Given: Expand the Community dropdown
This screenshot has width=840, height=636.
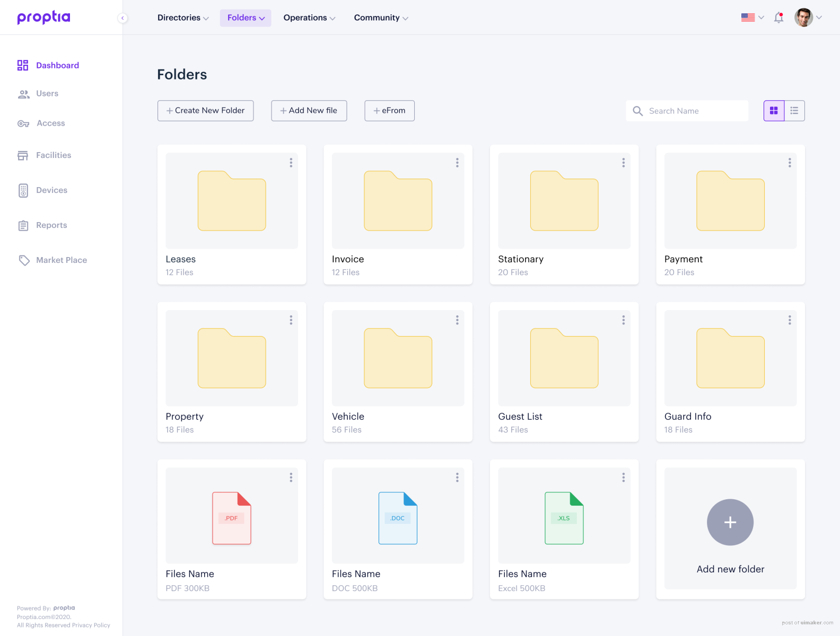Looking at the screenshot, I should [381, 18].
